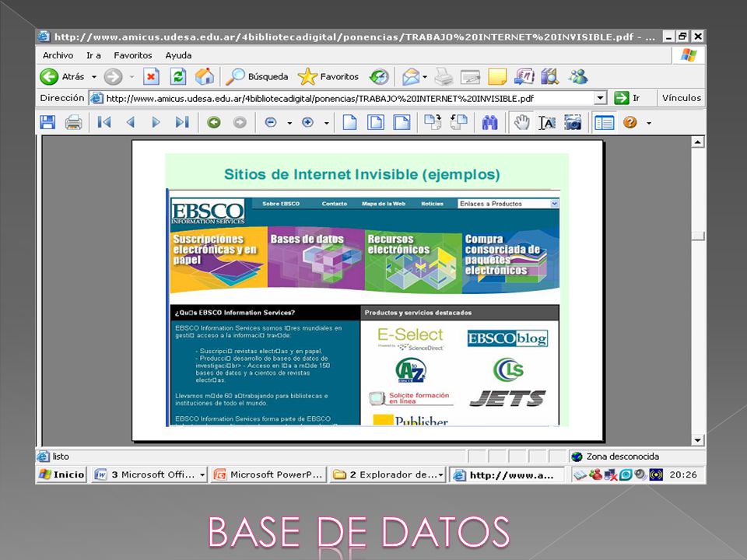Click the printer icon in browser toolbar
Screen dimensions: 747x560
(x=444, y=77)
